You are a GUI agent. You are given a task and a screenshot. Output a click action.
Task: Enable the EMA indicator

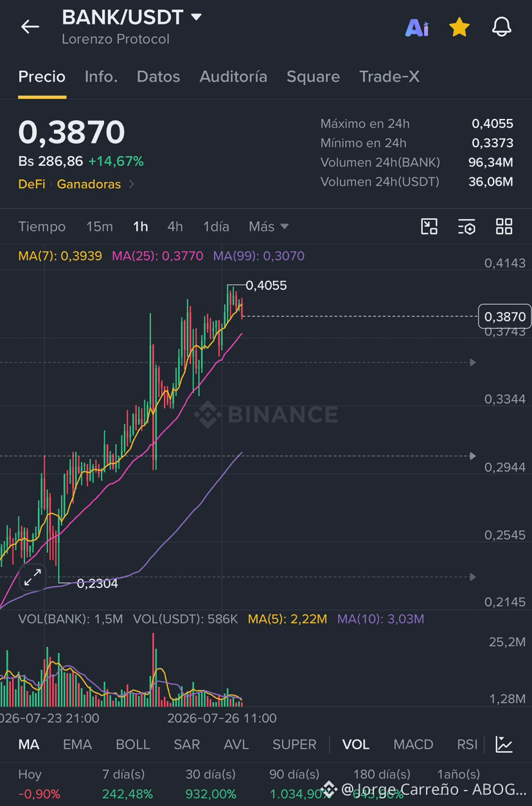(77, 744)
